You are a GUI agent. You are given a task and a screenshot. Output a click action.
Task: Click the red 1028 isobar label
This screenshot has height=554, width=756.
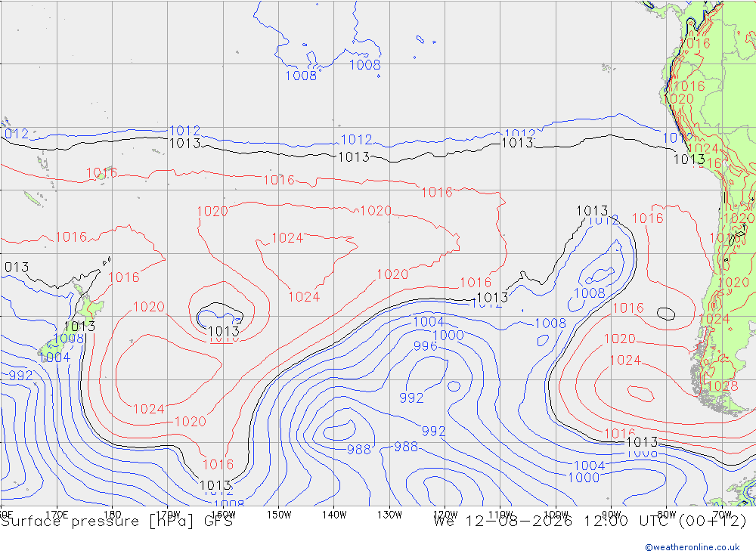[723, 385]
